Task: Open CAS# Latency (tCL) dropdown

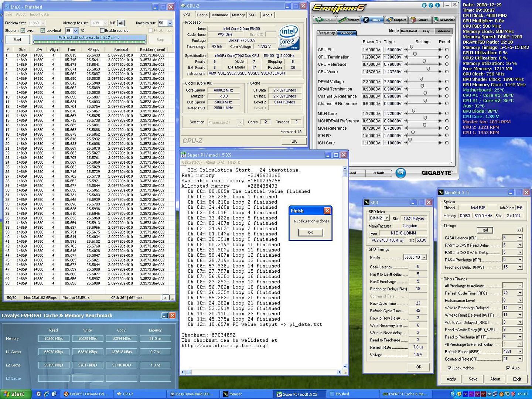Action: 520,238
